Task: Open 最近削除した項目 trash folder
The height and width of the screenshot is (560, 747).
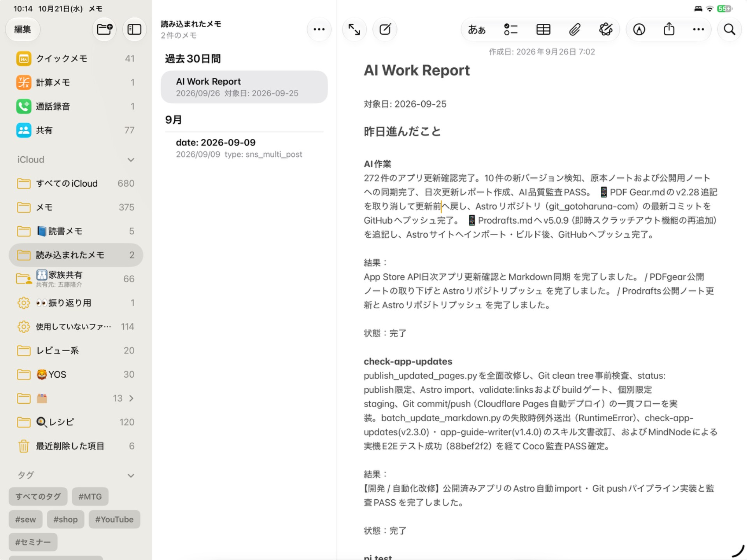Action: coord(76,446)
